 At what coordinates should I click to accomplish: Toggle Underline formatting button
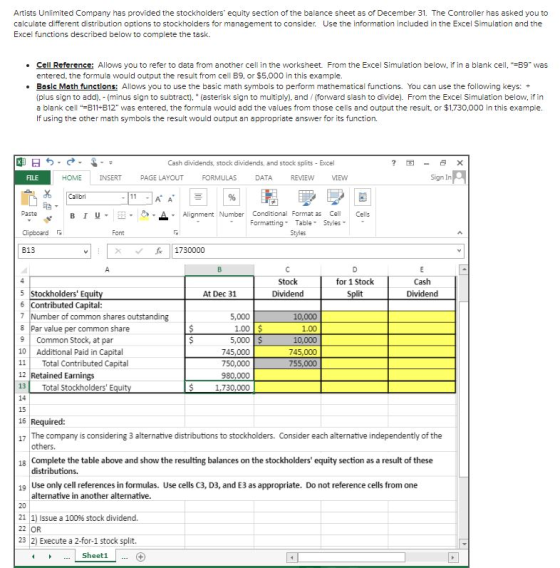[97, 216]
